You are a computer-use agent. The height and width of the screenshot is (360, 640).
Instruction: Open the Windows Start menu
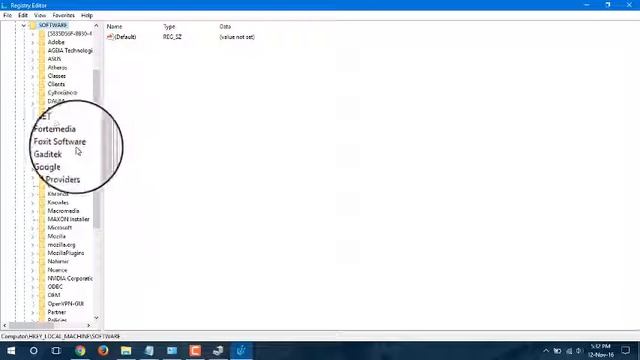pyautogui.click(x=11, y=351)
